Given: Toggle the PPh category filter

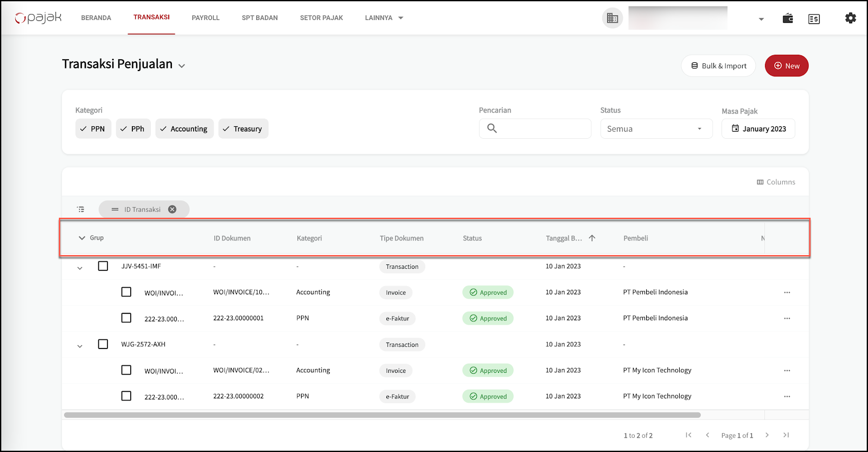Looking at the screenshot, I should [133, 128].
